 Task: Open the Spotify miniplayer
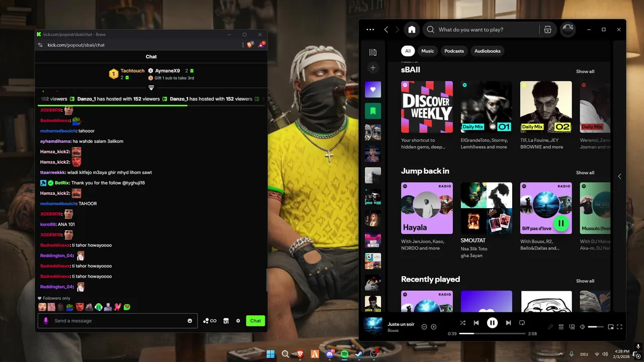[x=611, y=327]
